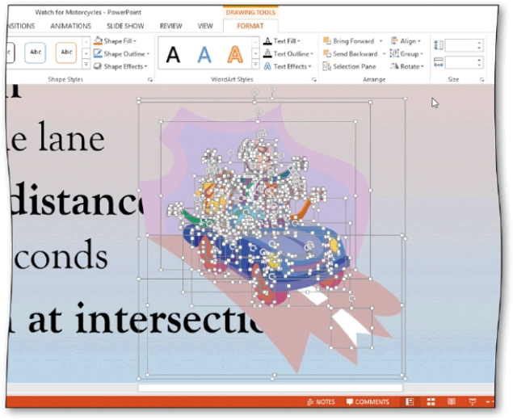Viewport: 513px width, 420px height.
Task: Click the Group objects icon
Action: [x=394, y=53]
